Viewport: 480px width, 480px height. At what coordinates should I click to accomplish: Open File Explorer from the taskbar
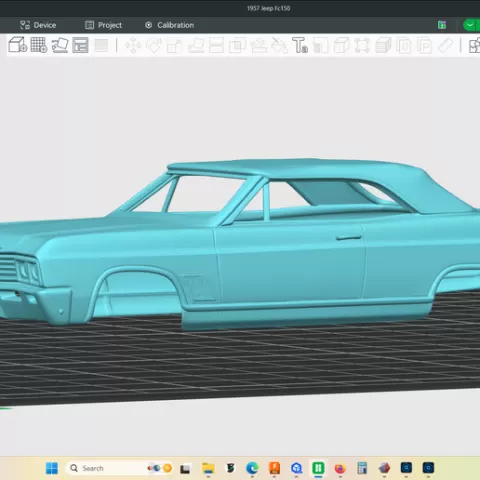pyautogui.click(x=208, y=468)
